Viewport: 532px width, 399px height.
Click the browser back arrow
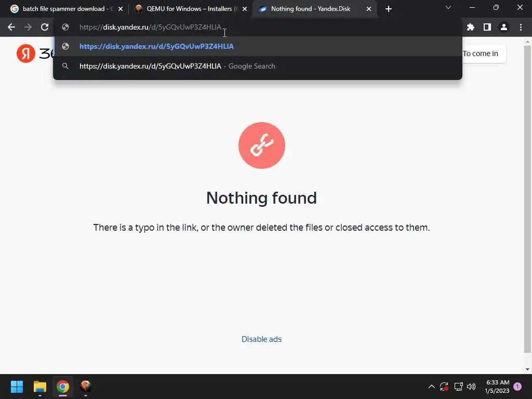click(11, 27)
